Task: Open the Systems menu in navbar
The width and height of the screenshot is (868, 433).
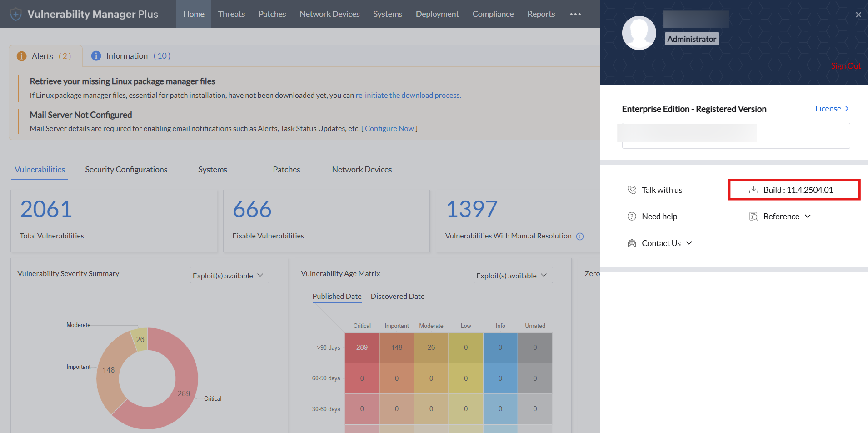Action: (388, 14)
